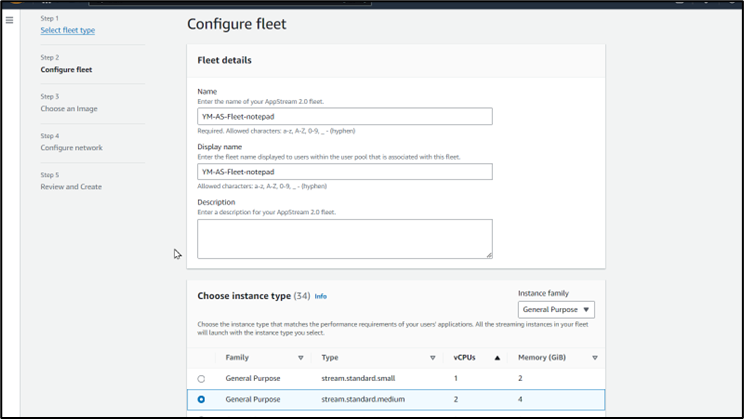Image resolution: width=744 pixels, height=419 pixels.
Task: Click the Select fleet type step link
Action: [x=67, y=30]
